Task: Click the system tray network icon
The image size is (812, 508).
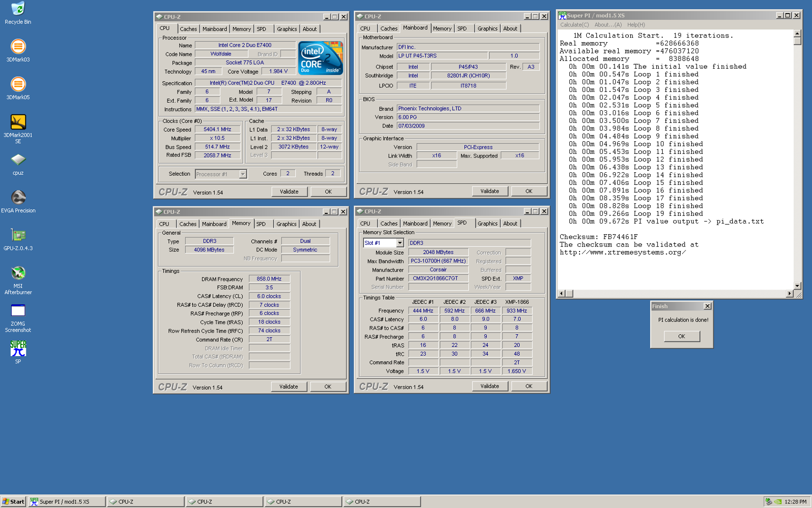Action: click(769, 501)
